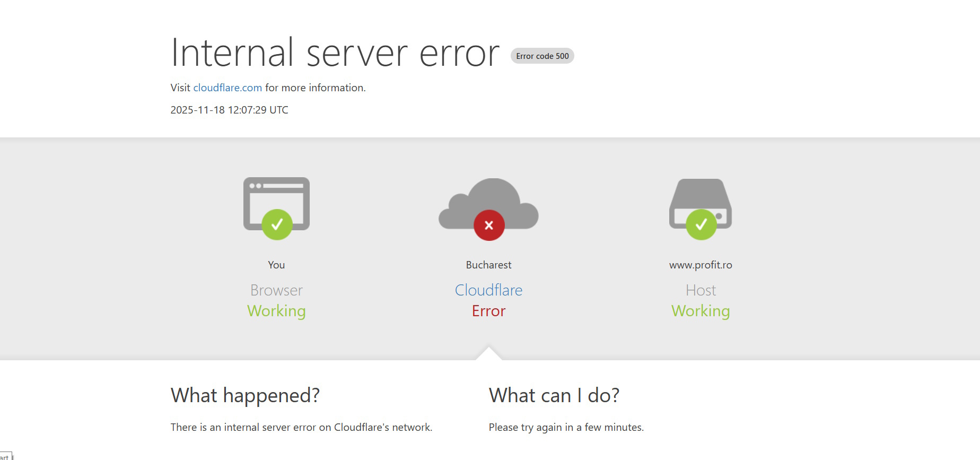Click the green checkmark on browser icon
980x460 pixels.
tap(277, 225)
